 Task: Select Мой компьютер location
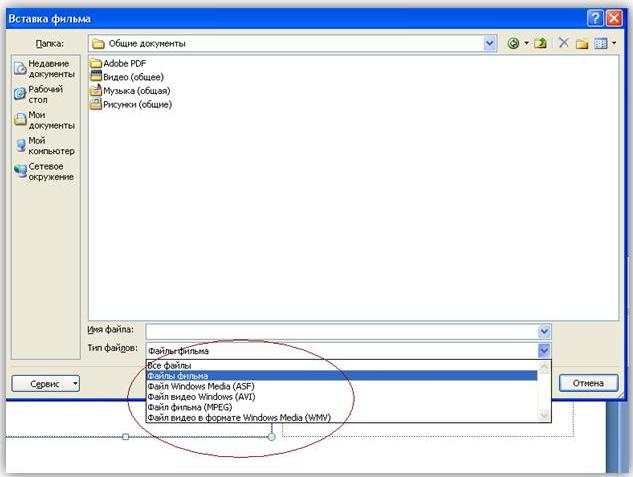click(x=45, y=146)
